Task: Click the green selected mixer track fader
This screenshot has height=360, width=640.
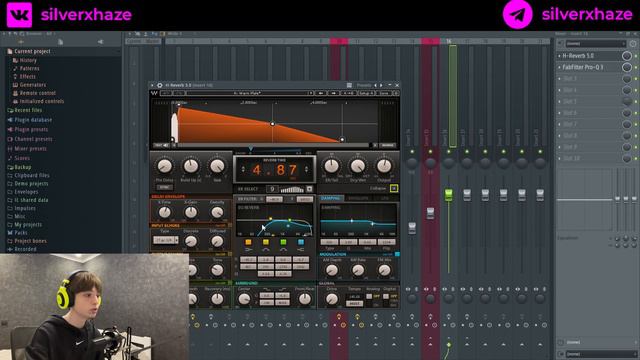Action: tap(448, 194)
